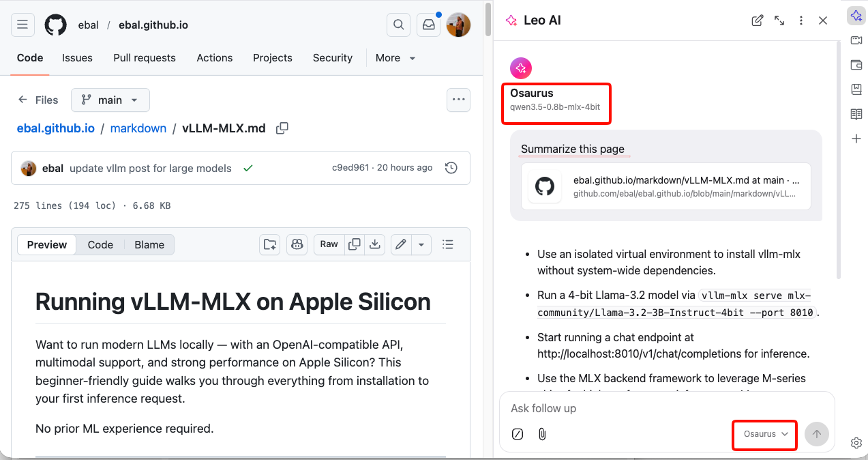Open the GitHub search button

click(x=398, y=25)
